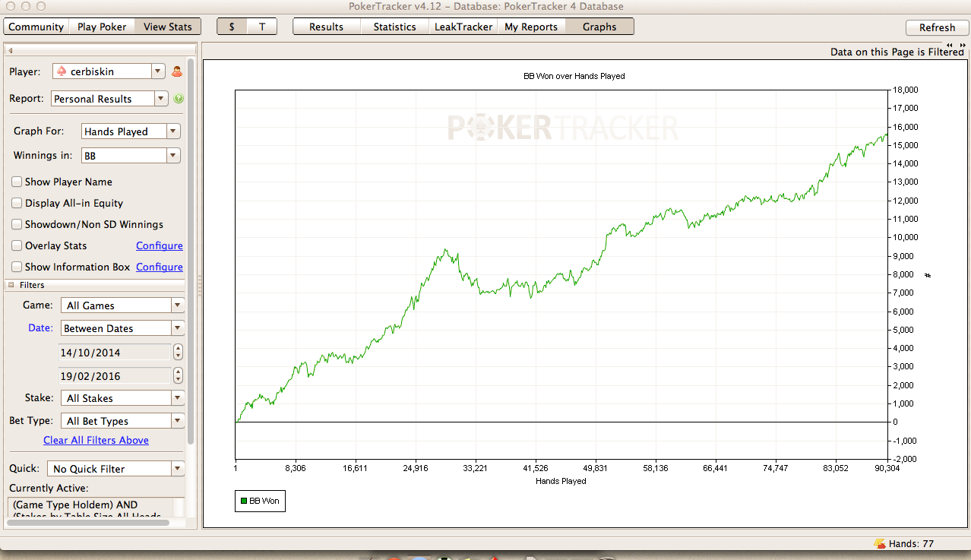
Task: Click the Refresh button
Action: pyautogui.click(x=937, y=27)
